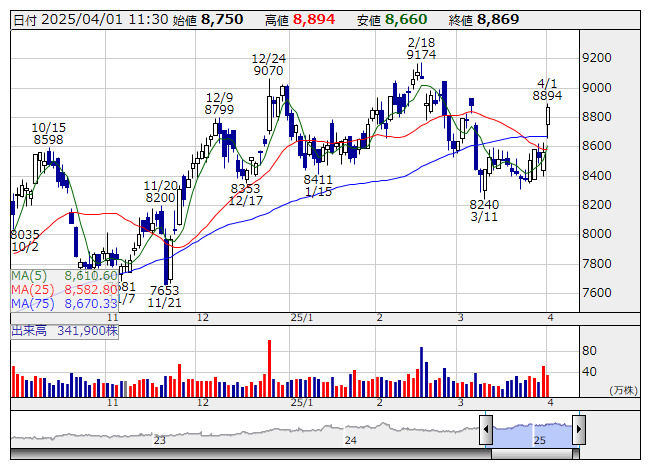Click the 8240 3/11 low label
Viewport: 653px width, 470px height.
pos(484,211)
